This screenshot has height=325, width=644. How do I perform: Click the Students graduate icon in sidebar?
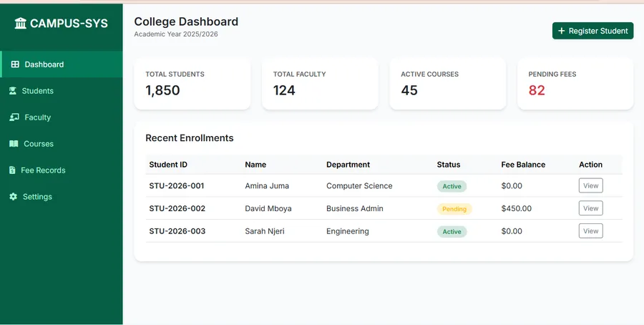(x=13, y=91)
